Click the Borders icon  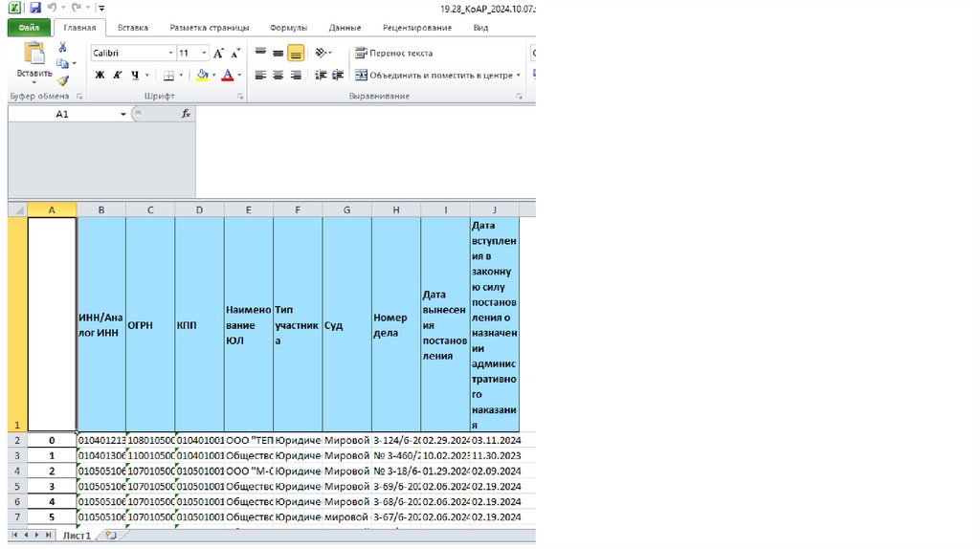click(x=168, y=76)
